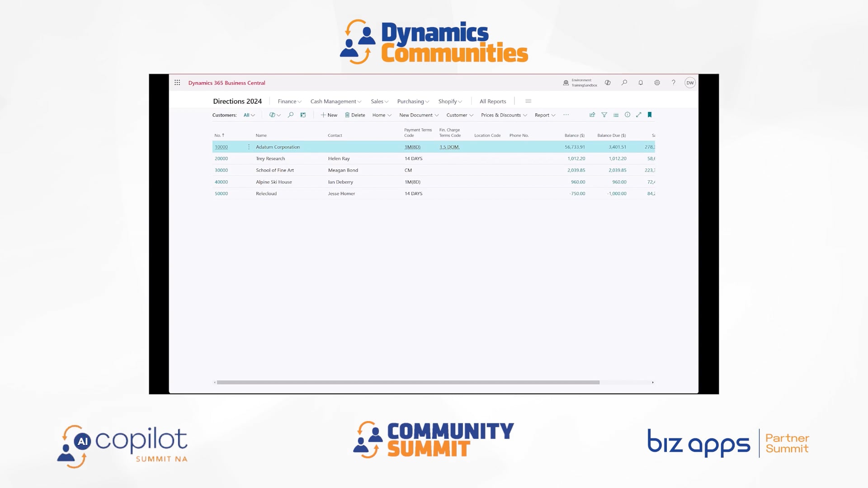Open the app launcher waffle icon

177,83
